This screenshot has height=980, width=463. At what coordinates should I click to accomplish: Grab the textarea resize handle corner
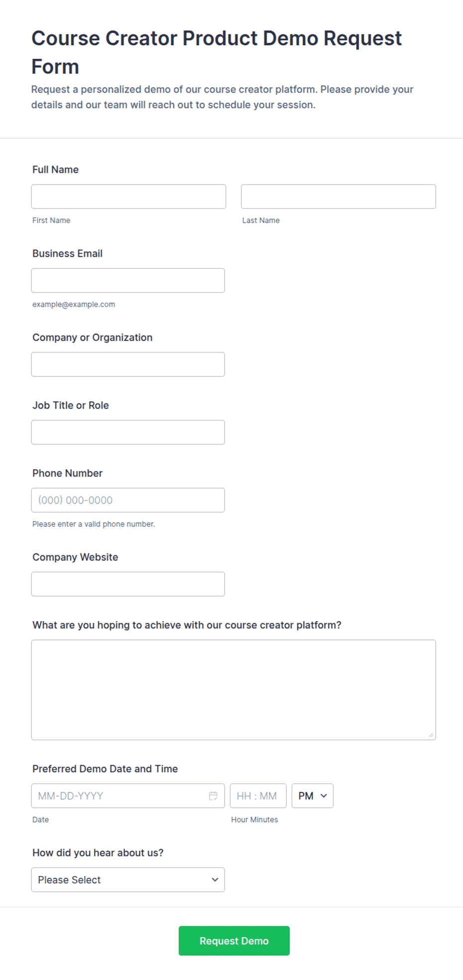point(431,735)
